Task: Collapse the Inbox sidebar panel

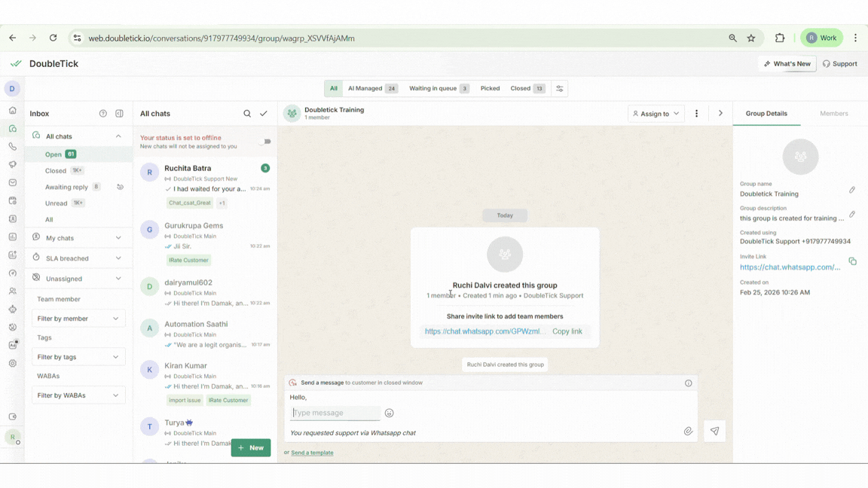Action: 119,114
